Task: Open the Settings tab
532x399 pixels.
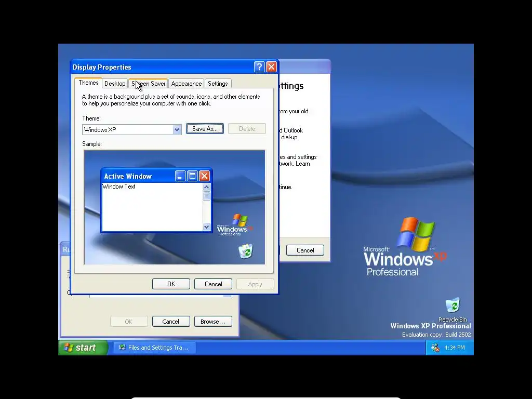Action: coord(218,84)
